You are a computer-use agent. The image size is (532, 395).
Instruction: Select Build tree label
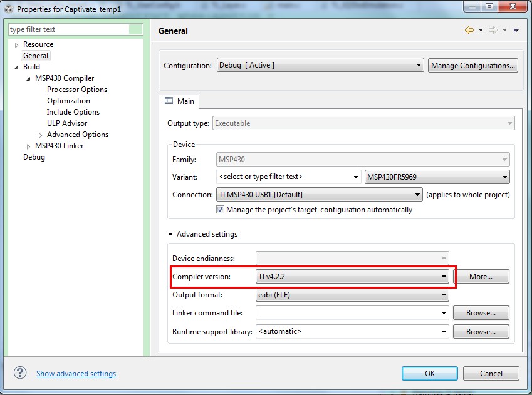coord(31,67)
